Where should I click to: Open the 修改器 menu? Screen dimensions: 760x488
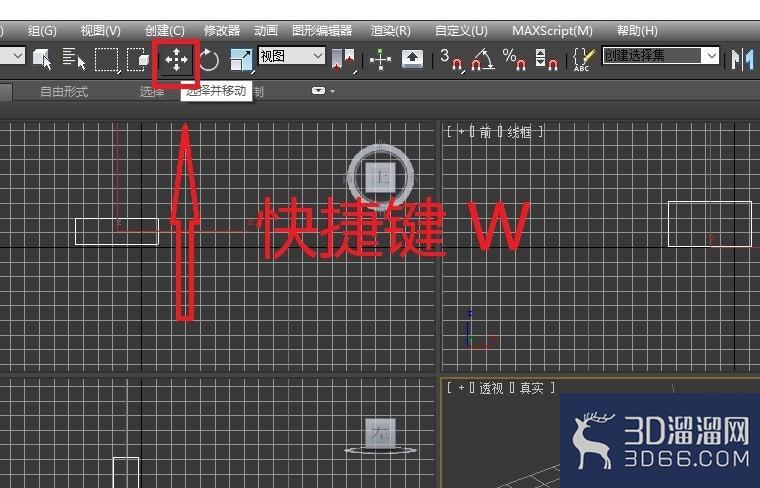[222, 31]
